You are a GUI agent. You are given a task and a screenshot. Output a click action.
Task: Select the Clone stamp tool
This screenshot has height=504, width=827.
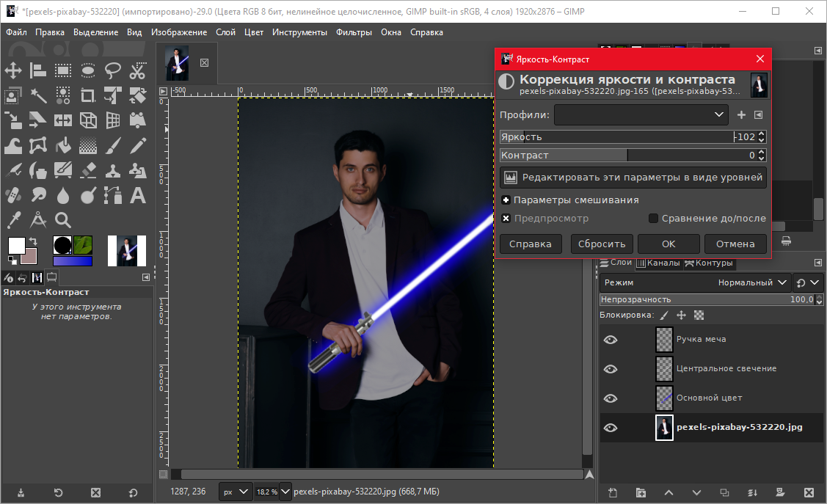click(112, 170)
